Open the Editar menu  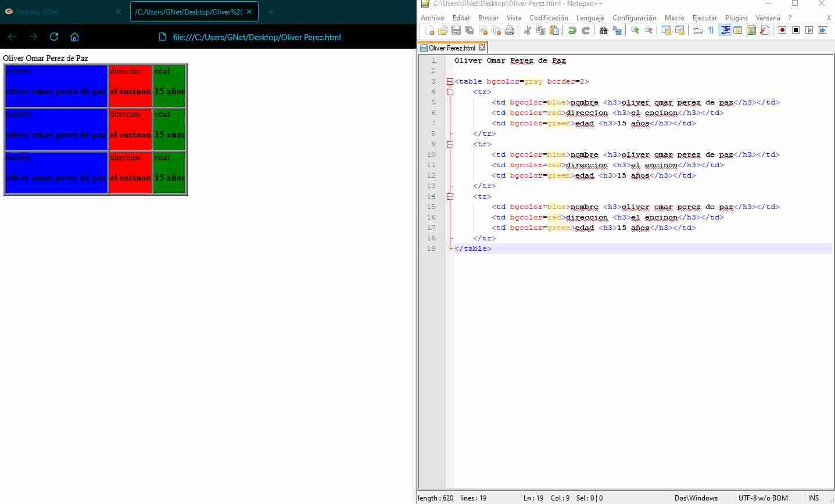point(461,18)
